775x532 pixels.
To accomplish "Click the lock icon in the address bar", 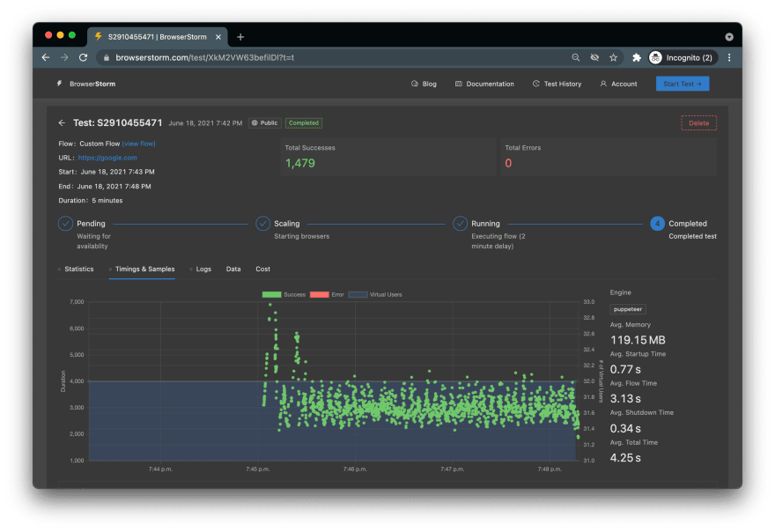I will click(x=106, y=58).
